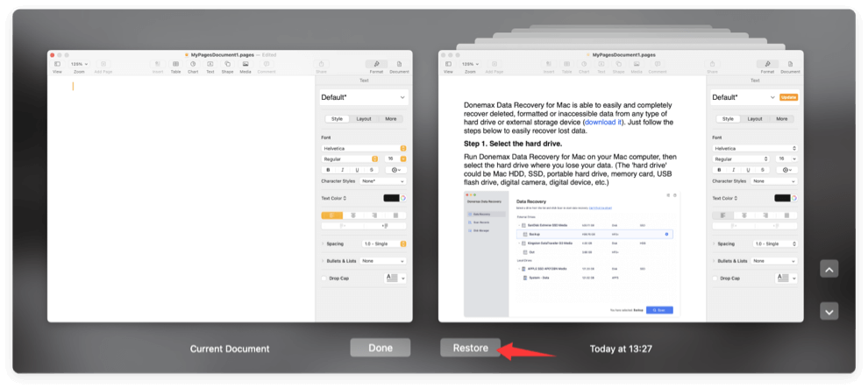The image size is (868, 388).
Task: Select justify alignment in current document sidebar
Action: (395, 215)
